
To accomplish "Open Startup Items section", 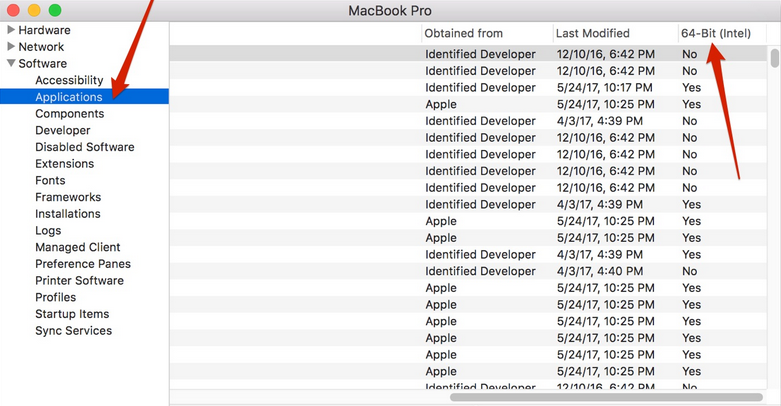I will [x=72, y=314].
